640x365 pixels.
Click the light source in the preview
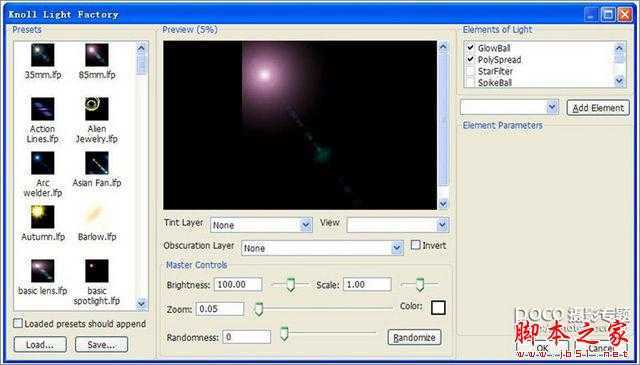264,75
